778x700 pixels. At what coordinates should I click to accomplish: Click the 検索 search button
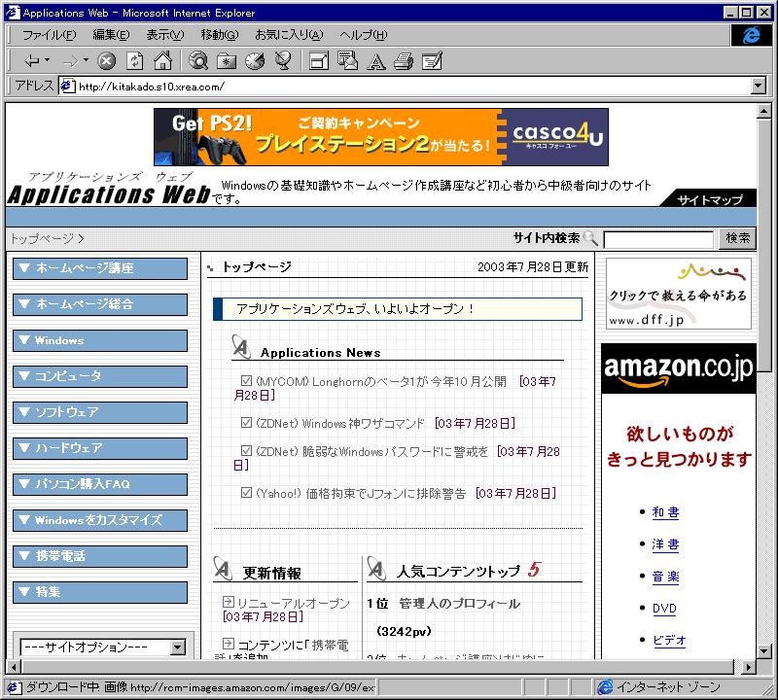[x=737, y=238]
